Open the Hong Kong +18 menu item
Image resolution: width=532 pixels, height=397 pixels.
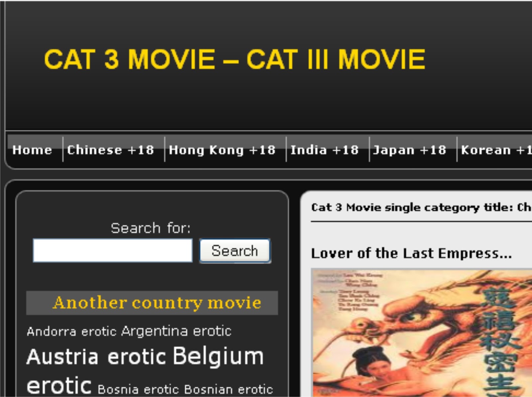[x=222, y=150]
